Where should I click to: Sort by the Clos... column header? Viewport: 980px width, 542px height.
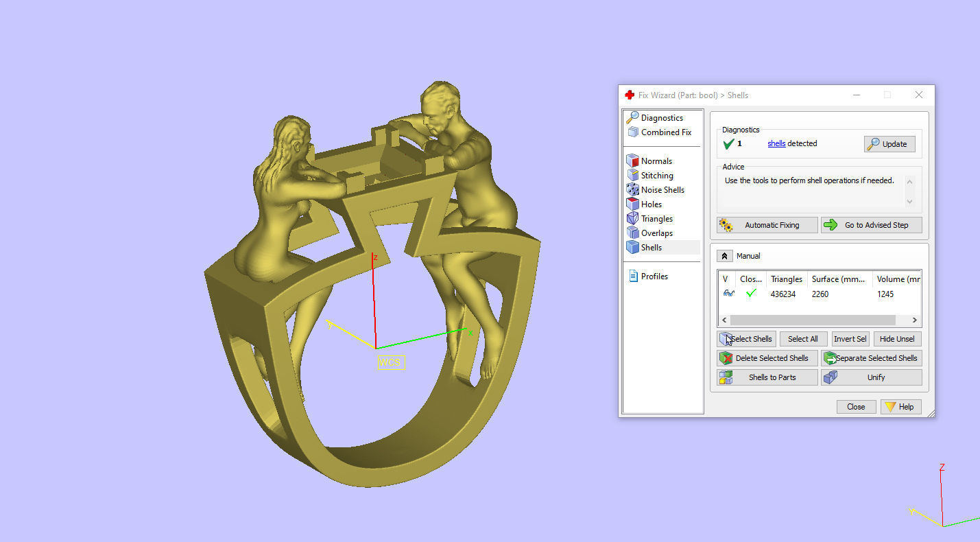point(751,279)
